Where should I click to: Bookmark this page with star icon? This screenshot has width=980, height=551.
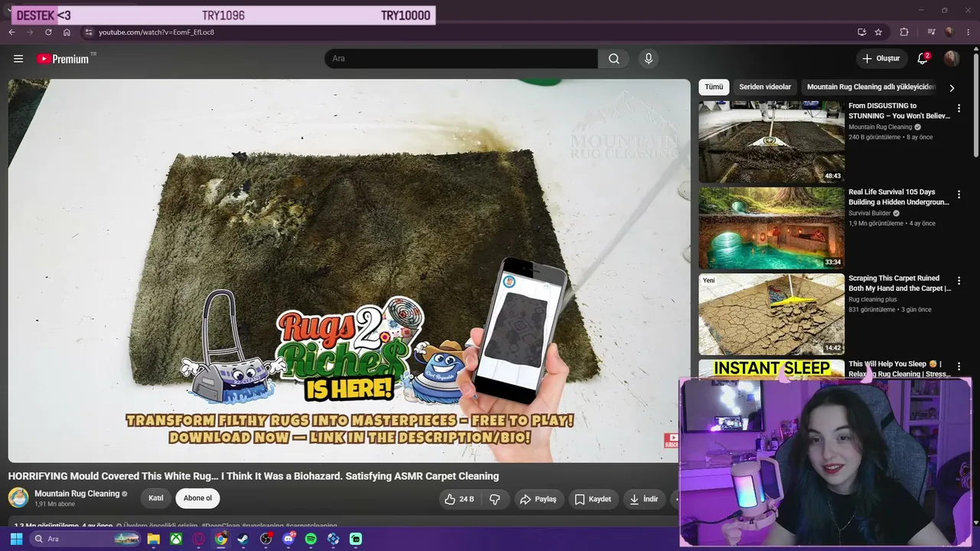point(878,32)
